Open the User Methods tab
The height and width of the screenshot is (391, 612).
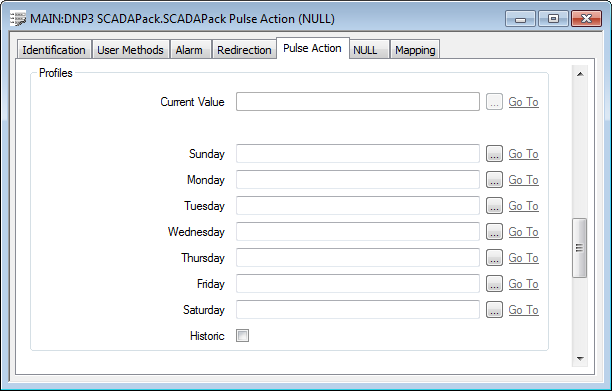point(130,50)
